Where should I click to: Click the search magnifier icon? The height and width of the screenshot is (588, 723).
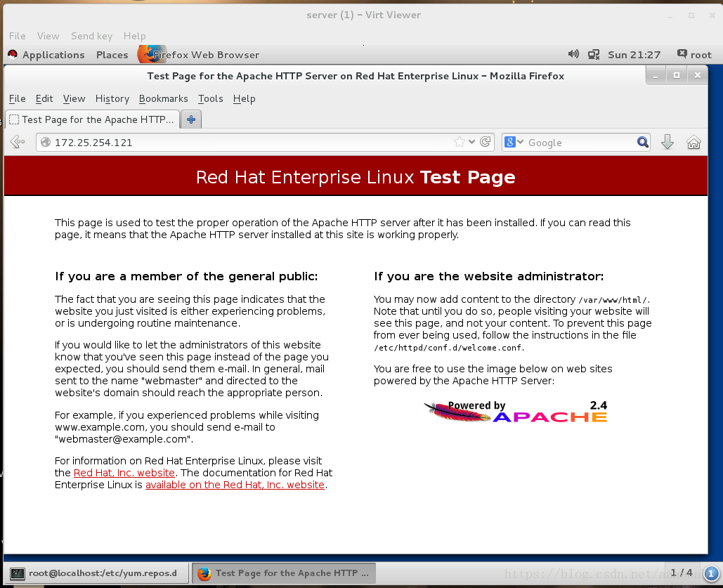(643, 142)
